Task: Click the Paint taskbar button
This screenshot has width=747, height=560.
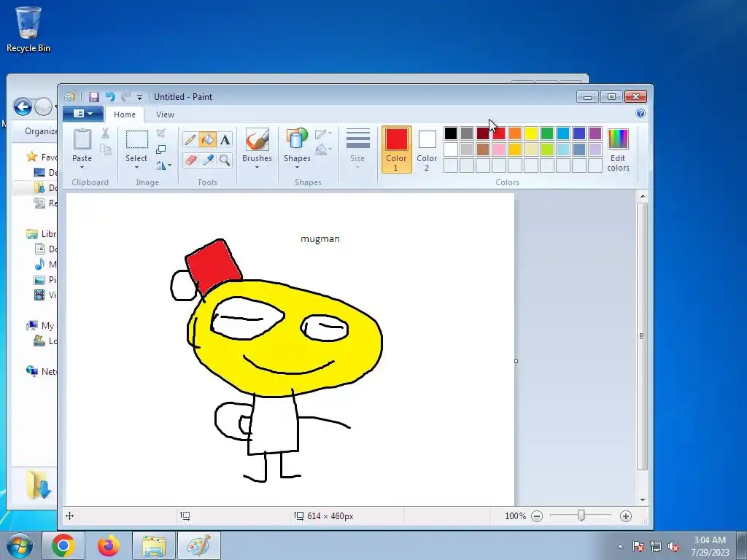Action: coord(198,545)
